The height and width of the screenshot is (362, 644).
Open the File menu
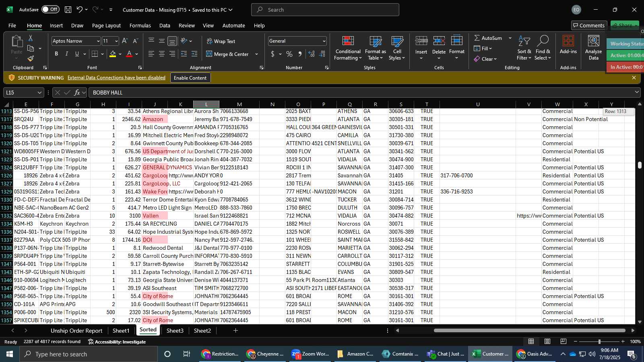click(12, 25)
